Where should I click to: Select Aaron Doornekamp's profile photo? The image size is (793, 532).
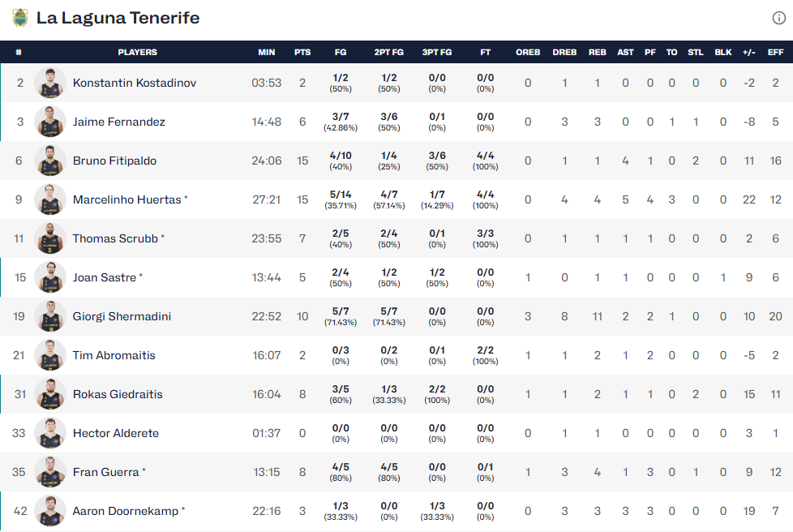coord(50,511)
